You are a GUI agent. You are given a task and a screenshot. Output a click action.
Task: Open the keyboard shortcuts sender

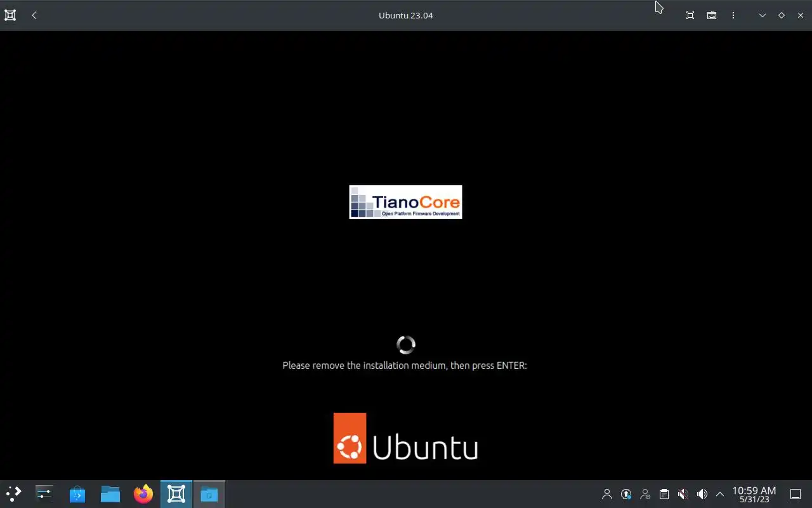712,15
